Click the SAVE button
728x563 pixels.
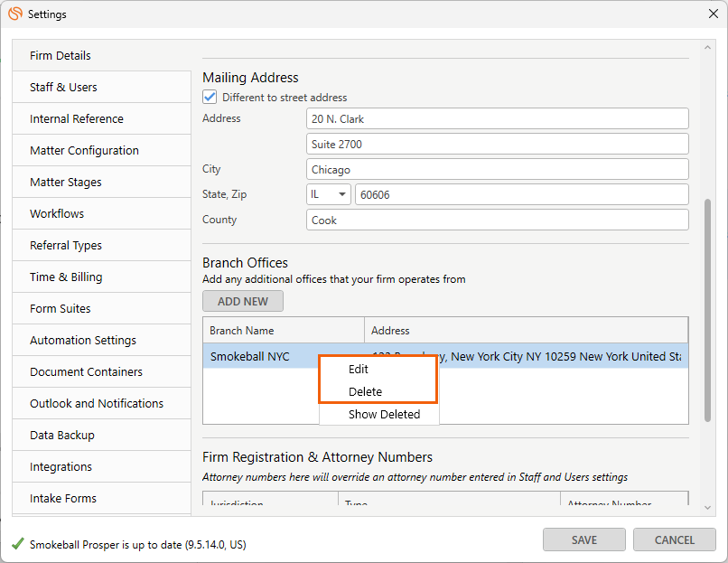[583, 540]
